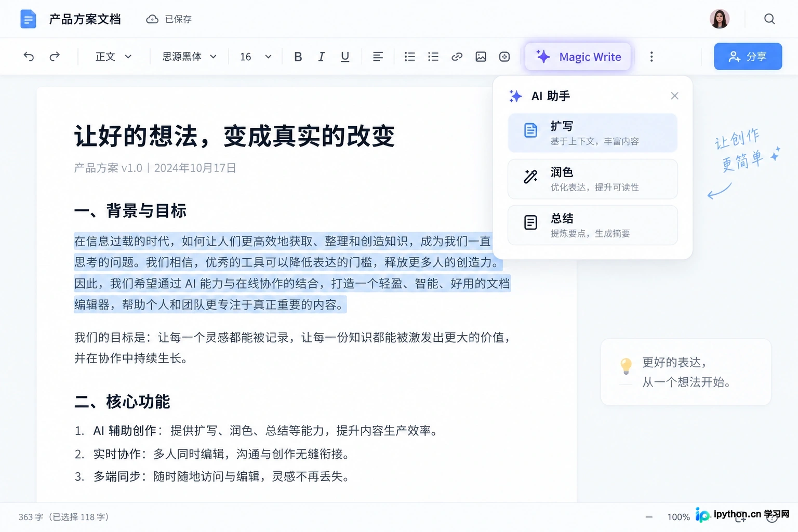Image resolution: width=798 pixels, height=532 pixels.
Task: Toggle bold formatting
Action: pyautogui.click(x=298, y=57)
